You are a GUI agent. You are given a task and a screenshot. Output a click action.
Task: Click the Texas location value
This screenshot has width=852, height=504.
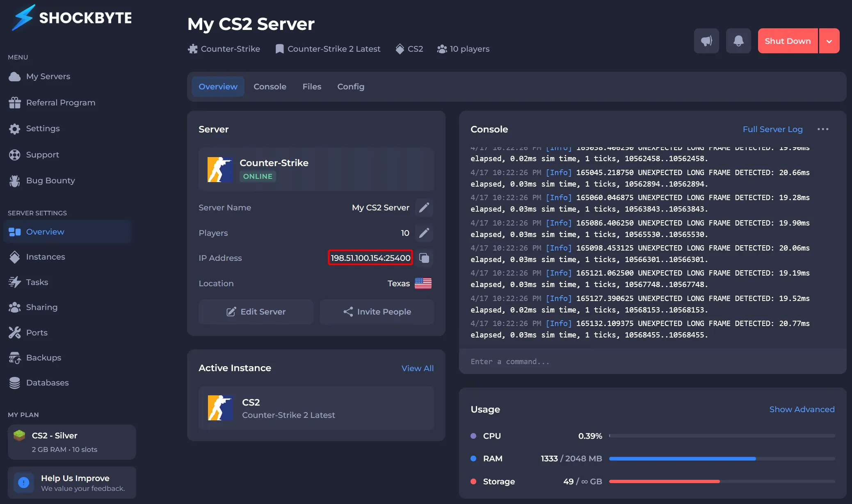pyautogui.click(x=398, y=283)
